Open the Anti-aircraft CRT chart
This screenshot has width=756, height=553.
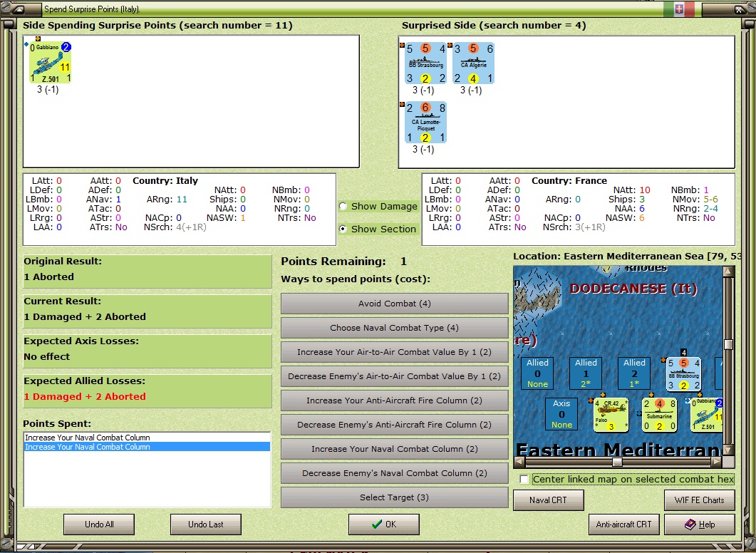tap(623, 524)
